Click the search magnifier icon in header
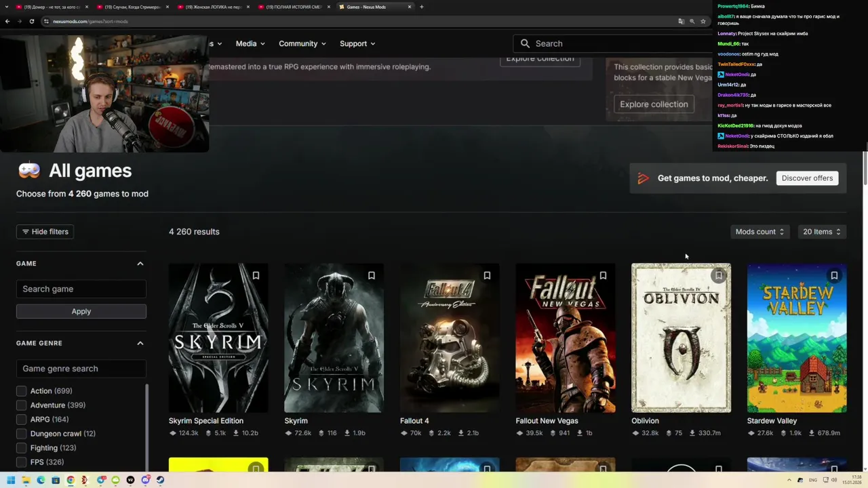 [525, 43]
